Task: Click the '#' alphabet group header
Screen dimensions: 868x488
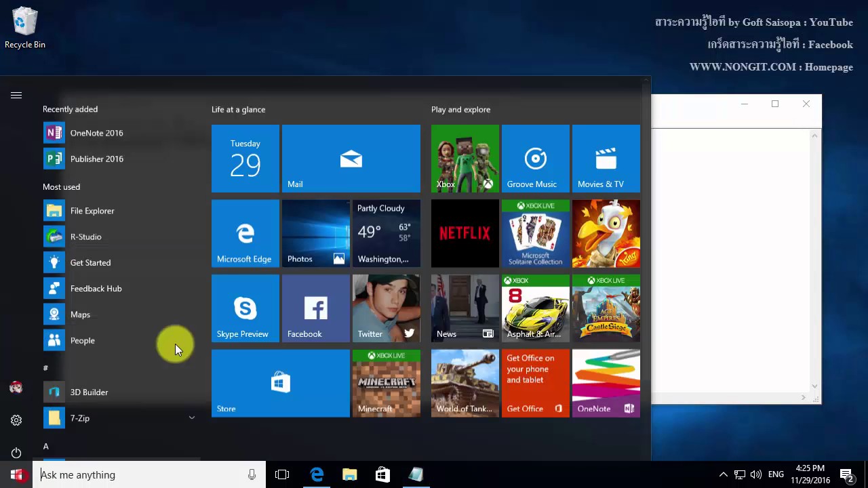Action: (45, 367)
